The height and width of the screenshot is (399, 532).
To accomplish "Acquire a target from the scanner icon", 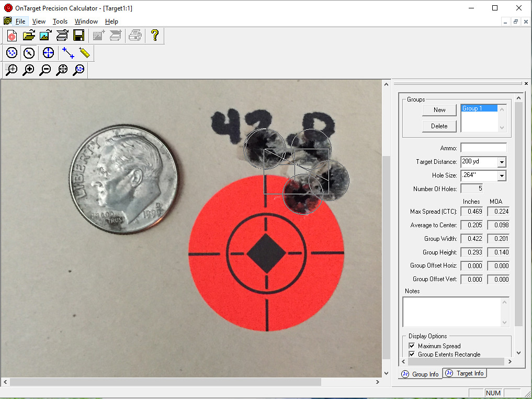I will point(62,36).
